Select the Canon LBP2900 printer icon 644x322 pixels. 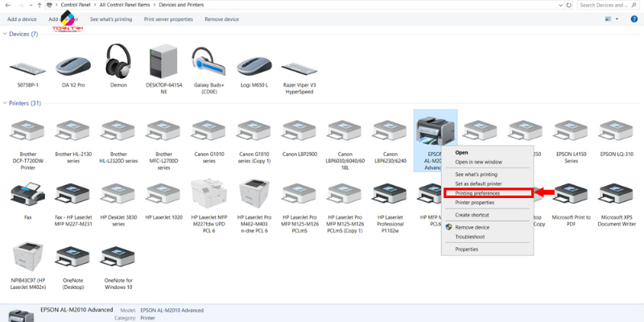[x=299, y=130]
